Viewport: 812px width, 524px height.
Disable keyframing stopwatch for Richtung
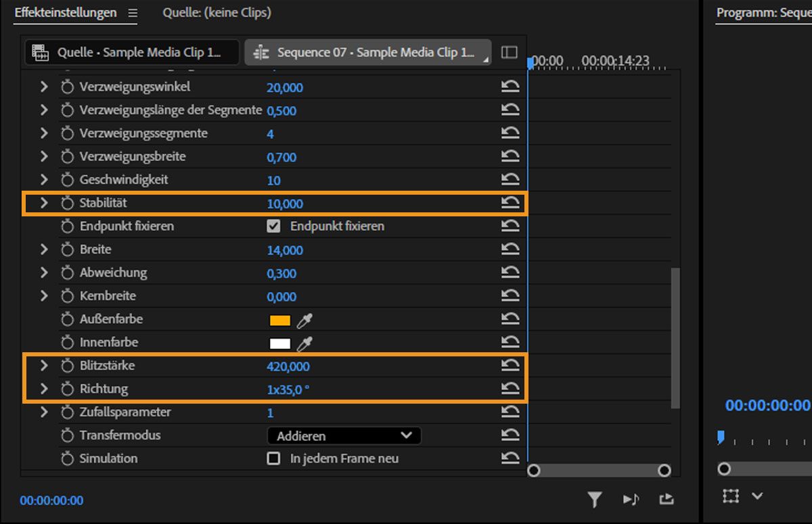pos(67,388)
